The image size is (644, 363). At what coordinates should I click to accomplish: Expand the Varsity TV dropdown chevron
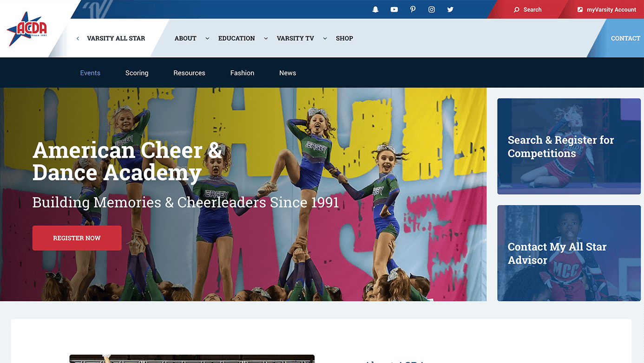pyautogui.click(x=325, y=39)
